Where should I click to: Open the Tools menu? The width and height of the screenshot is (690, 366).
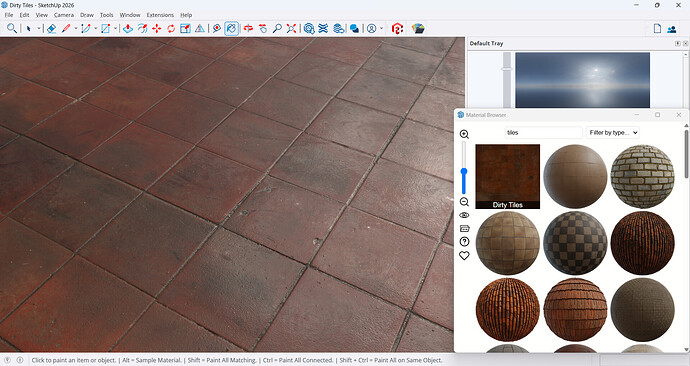click(106, 15)
